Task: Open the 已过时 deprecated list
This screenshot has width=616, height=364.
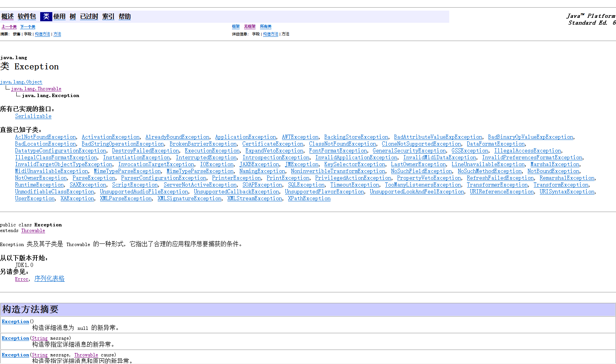Action: [89, 17]
